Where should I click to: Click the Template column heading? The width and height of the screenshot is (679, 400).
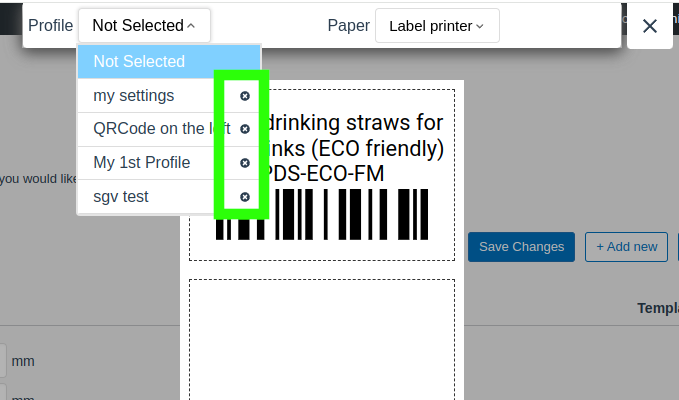coord(657,309)
